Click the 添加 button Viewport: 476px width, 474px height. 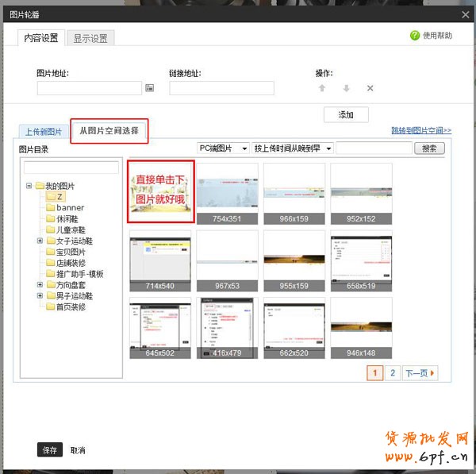click(x=346, y=115)
